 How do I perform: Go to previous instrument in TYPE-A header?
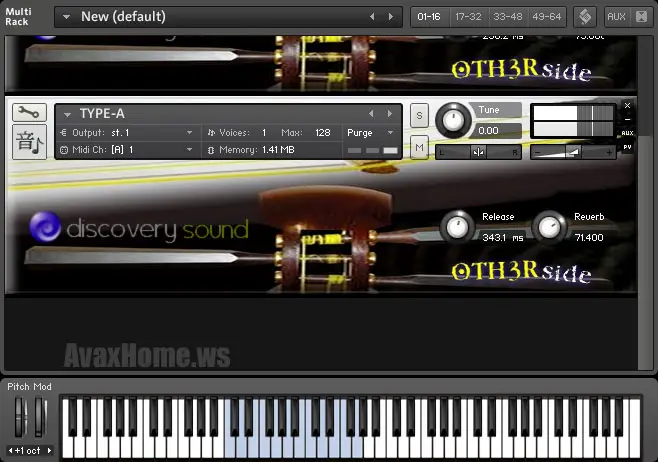click(x=371, y=114)
